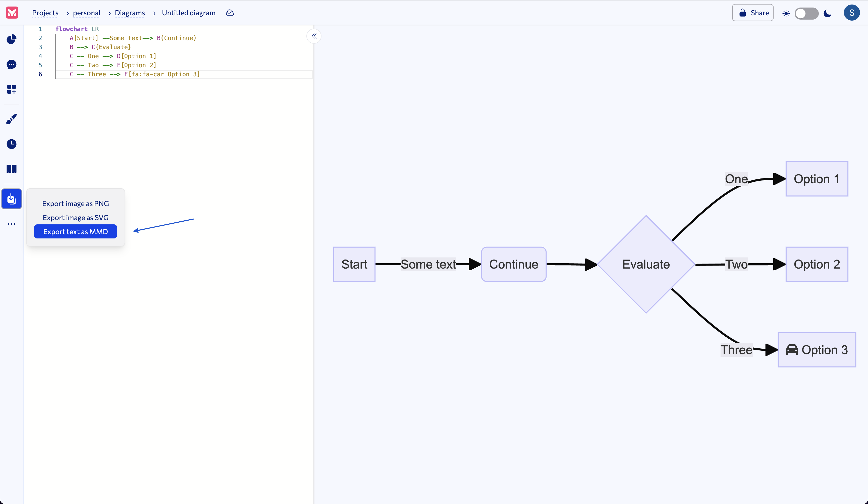Select the paintbrush theme design tool
This screenshot has width=868, height=504.
point(11,119)
